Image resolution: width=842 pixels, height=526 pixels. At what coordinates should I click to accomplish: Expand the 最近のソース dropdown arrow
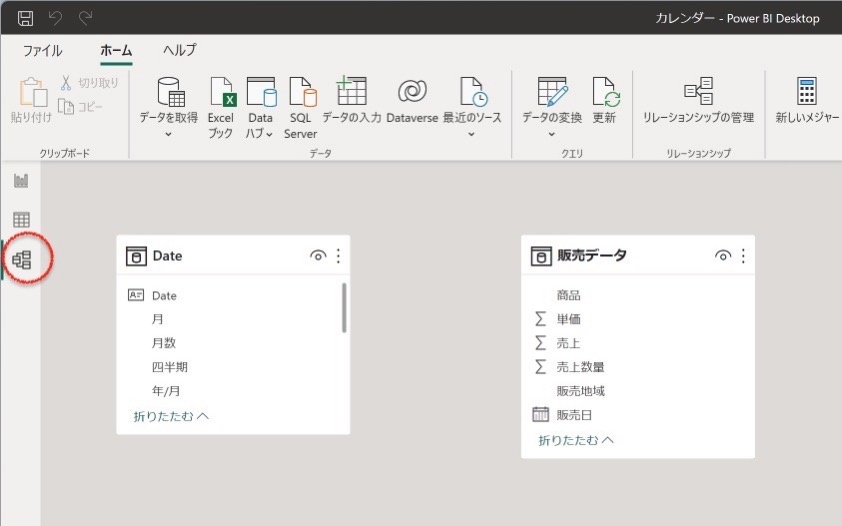click(x=471, y=134)
